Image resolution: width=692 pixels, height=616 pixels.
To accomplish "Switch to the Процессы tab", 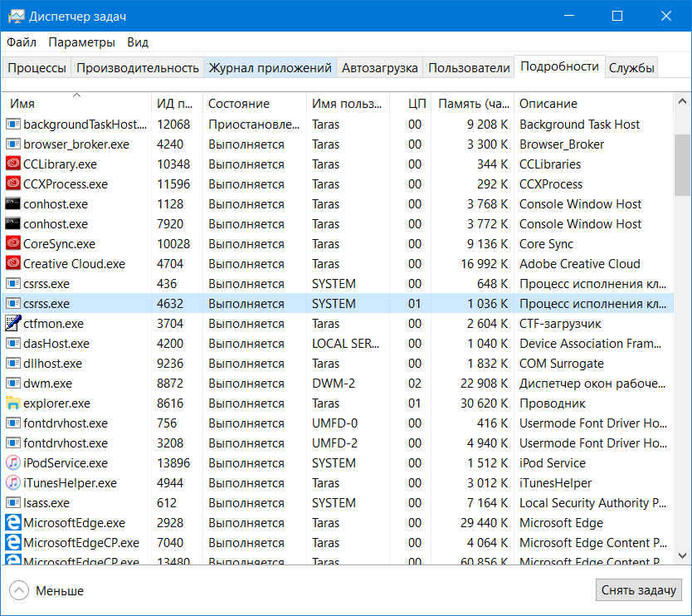I will pos(37,68).
